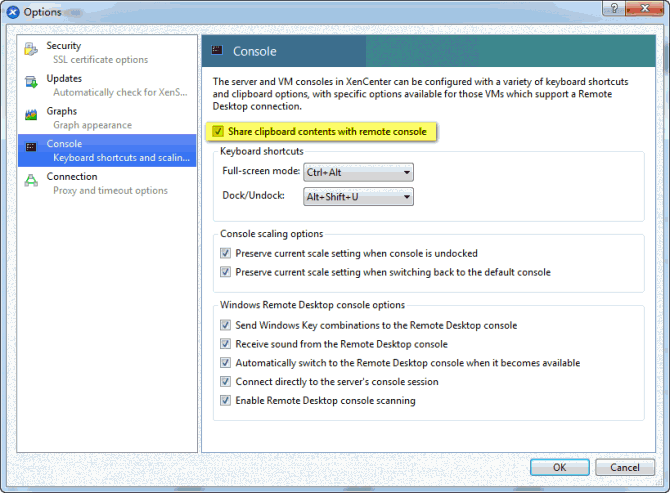
Task: Click the Console terminal icon in sidebar
Action: 31,147
